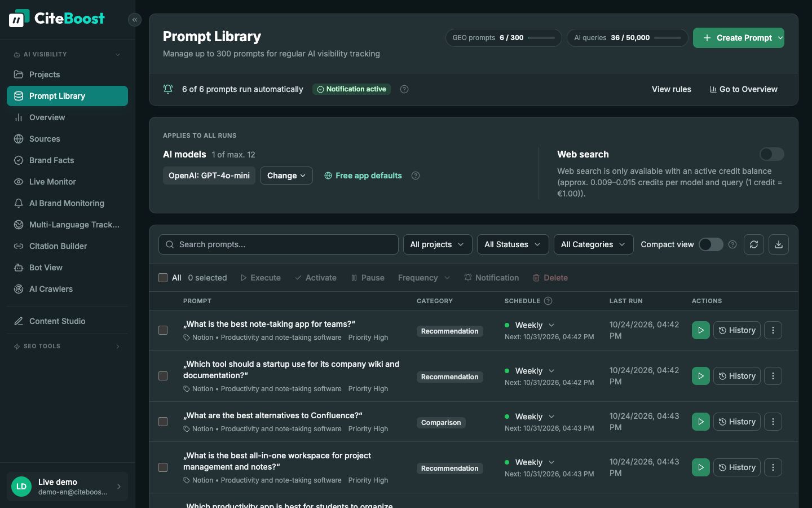
Task: Toggle the Compact view switch
Action: (x=711, y=244)
